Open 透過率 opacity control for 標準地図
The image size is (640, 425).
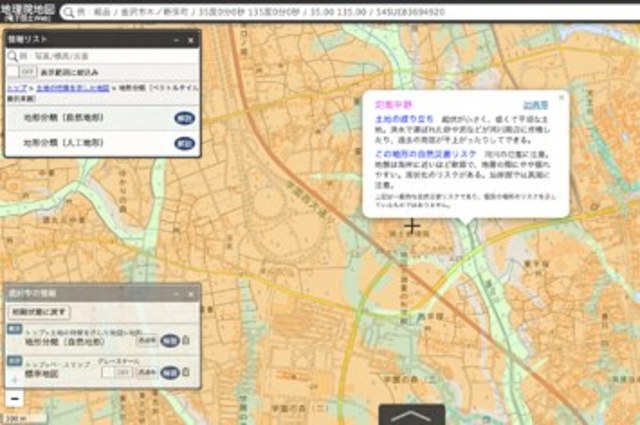(147, 372)
